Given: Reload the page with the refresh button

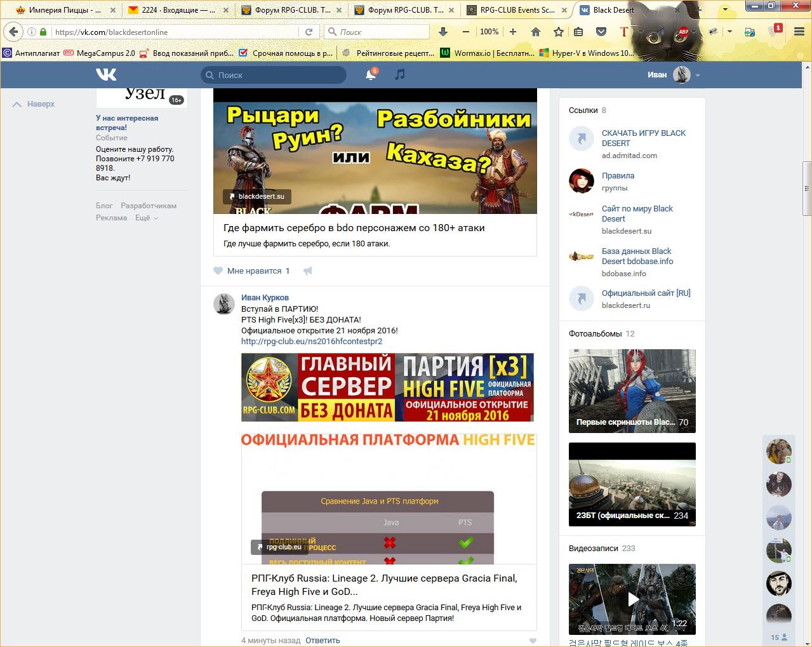Looking at the screenshot, I should point(309,32).
